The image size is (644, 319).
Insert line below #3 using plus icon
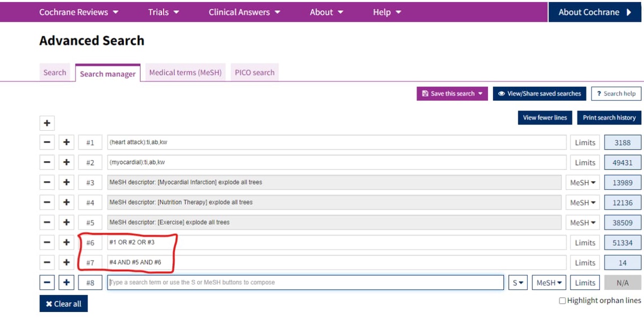pyautogui.click(x=66, y=183)
